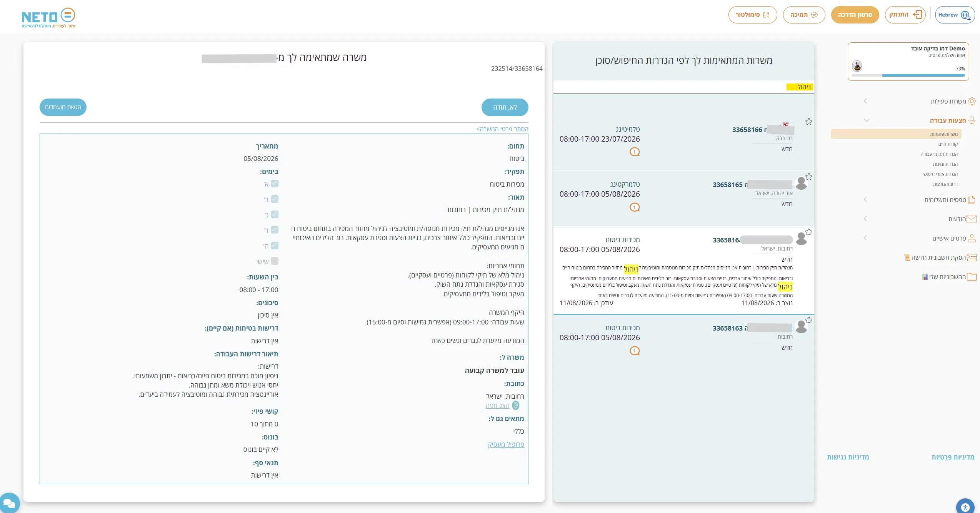Viewport: 980px width, 513px height.
Task: Select משרות פתוחות submenu item
Action: tap(896, 134)
